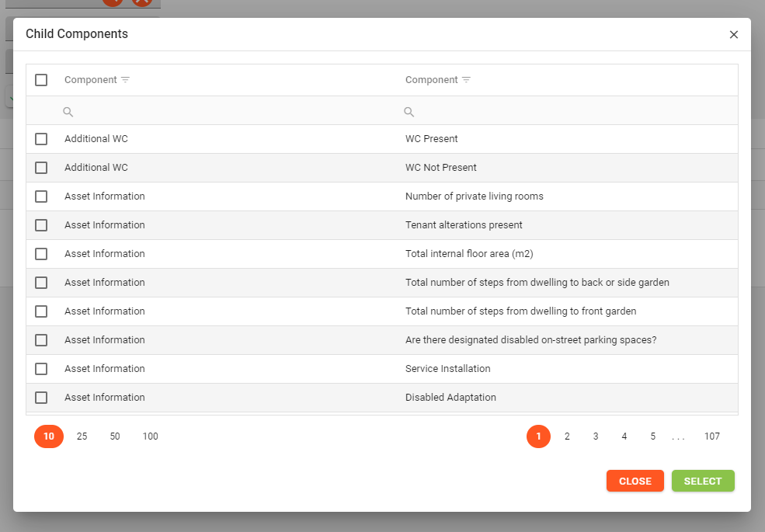Click filter icon on first Component column
The height and width of the screenshot is (532, 765).
click(125, 80)
